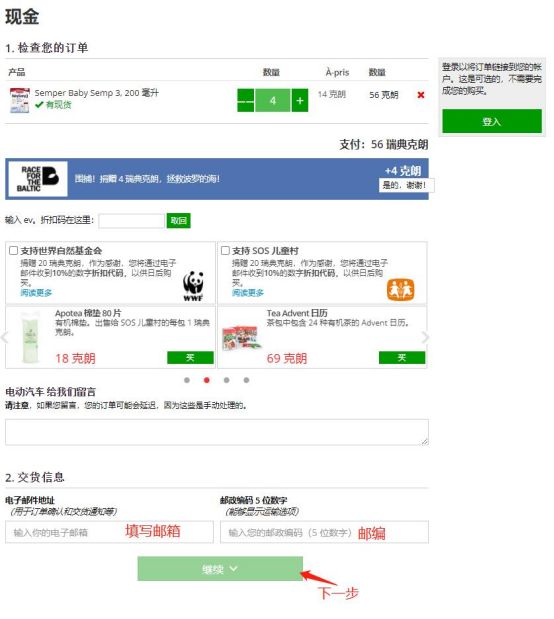The width and height of the screenshot is (554, 619).
Task: Click the WWF panda logo
Action: pyautogui.click(x=193, y=286)
